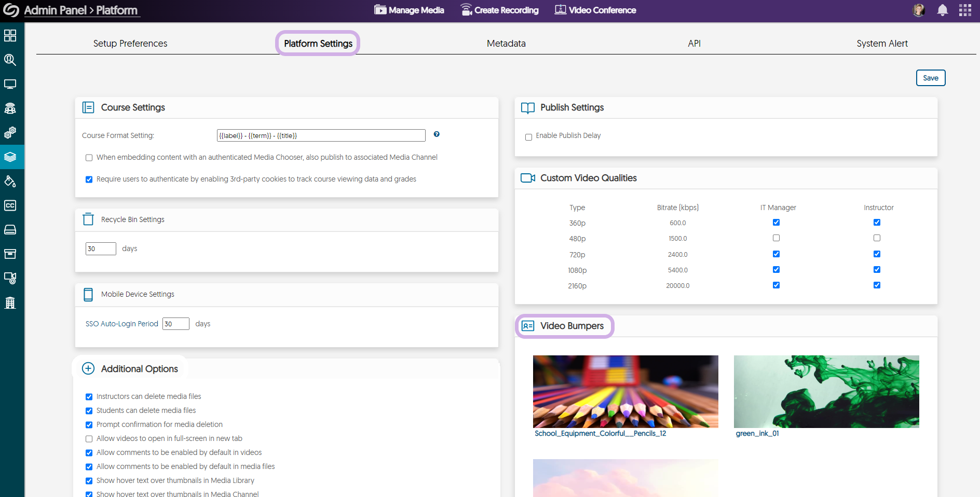Click the archive box sidebar icon
The height and width of the screenshot is (497, 980).
tap(10, 254)
